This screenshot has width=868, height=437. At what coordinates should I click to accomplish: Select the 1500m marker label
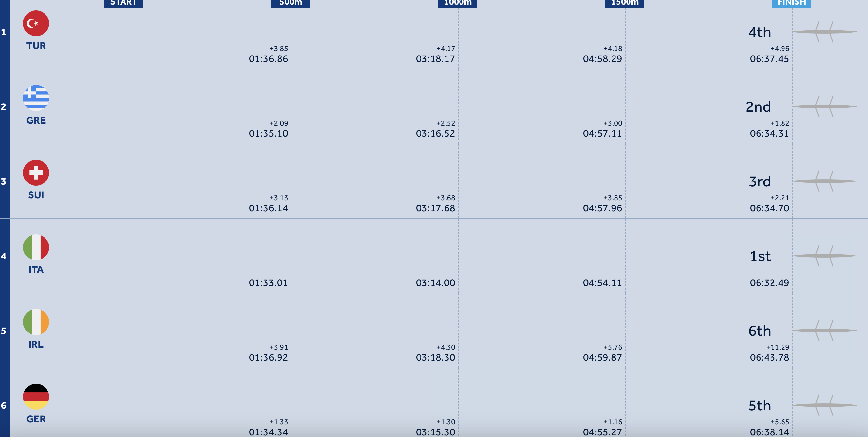pyautogui.click(x=625, y=3)
